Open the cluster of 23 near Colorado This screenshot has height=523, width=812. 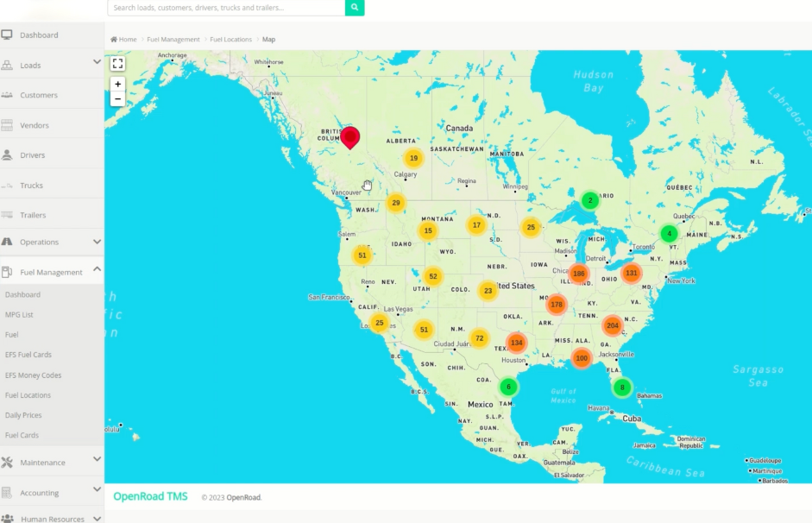(488, 291)
